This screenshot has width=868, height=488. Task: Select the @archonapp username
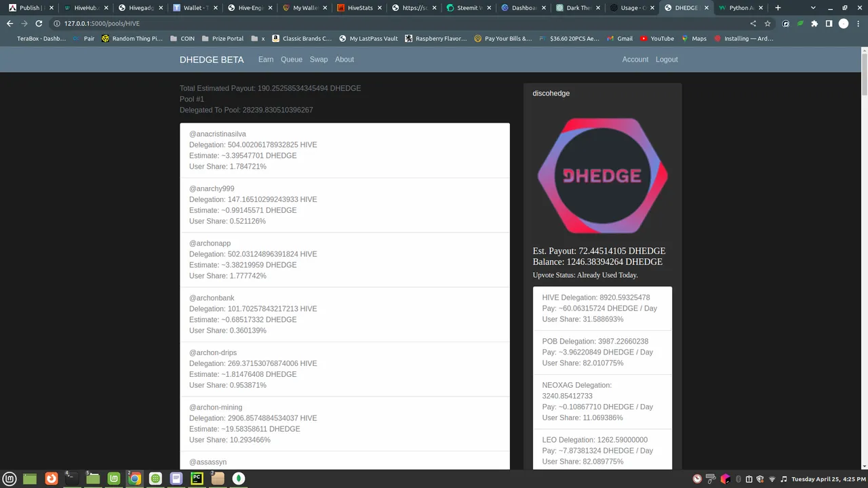[x=210, y=243]
